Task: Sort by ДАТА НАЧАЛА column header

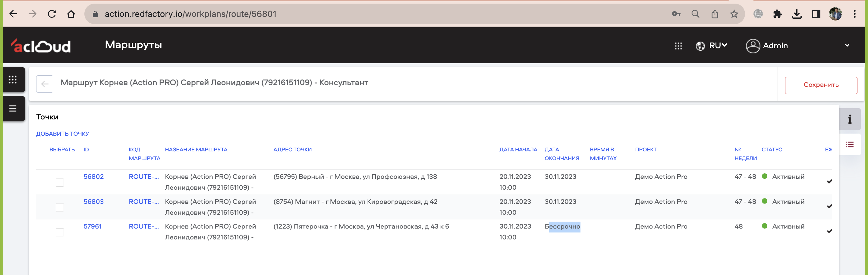Action: point(518,150)
